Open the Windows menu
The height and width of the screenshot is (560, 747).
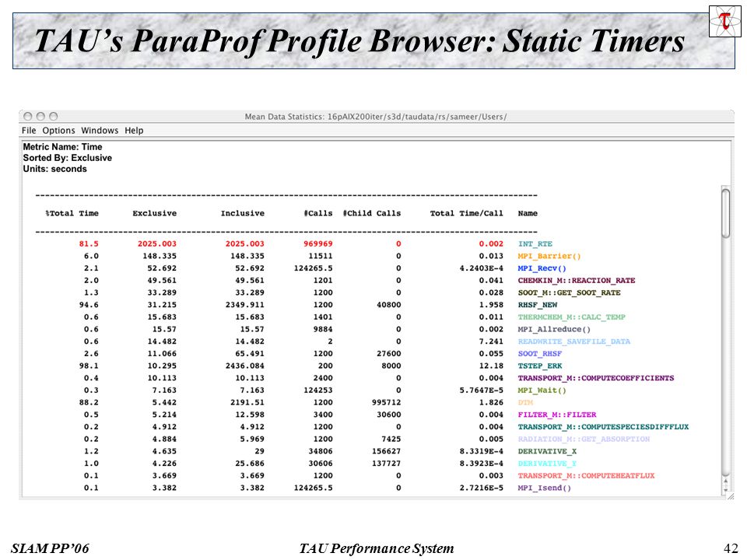[100, 131]
